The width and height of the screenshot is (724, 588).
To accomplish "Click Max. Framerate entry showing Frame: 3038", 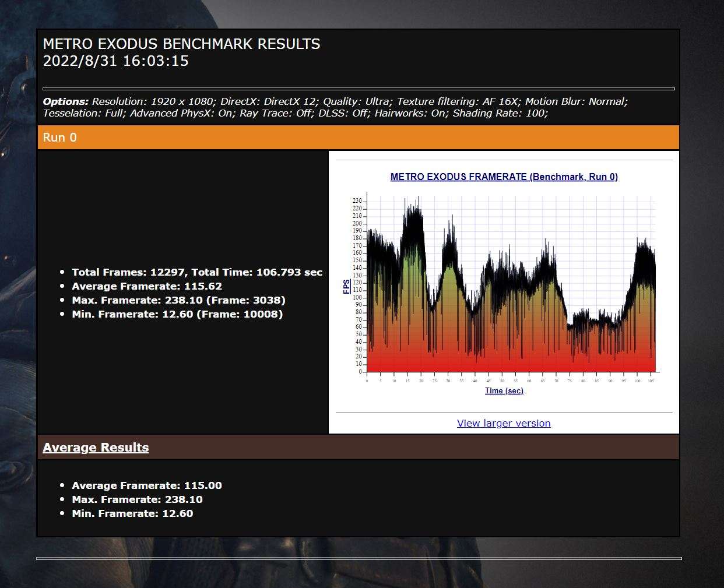I will pyautogui.click(x=178, y=300).
